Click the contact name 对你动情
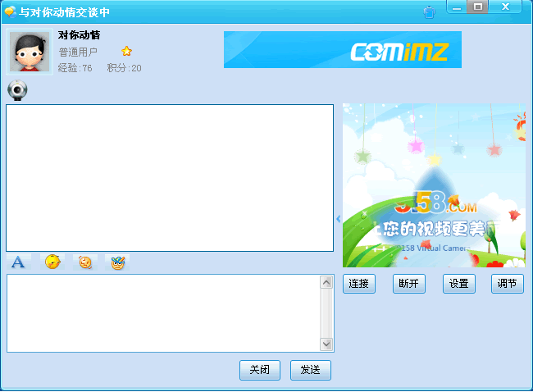 [79, 35]
